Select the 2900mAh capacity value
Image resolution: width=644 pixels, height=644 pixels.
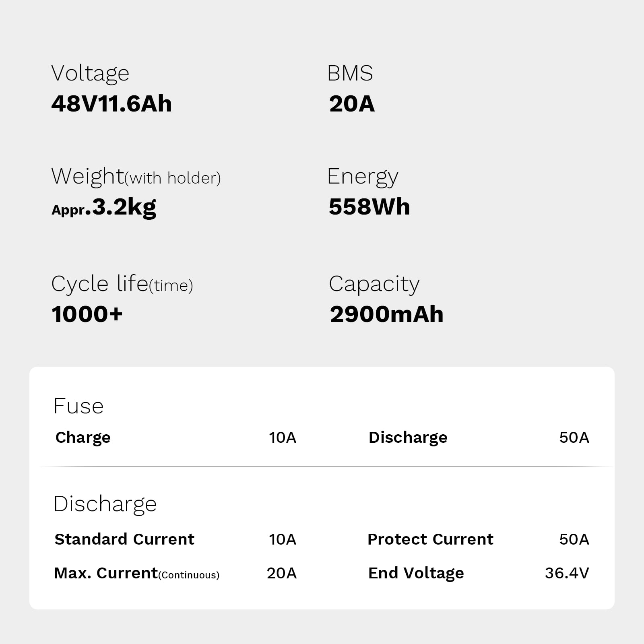tap(386, 314)
